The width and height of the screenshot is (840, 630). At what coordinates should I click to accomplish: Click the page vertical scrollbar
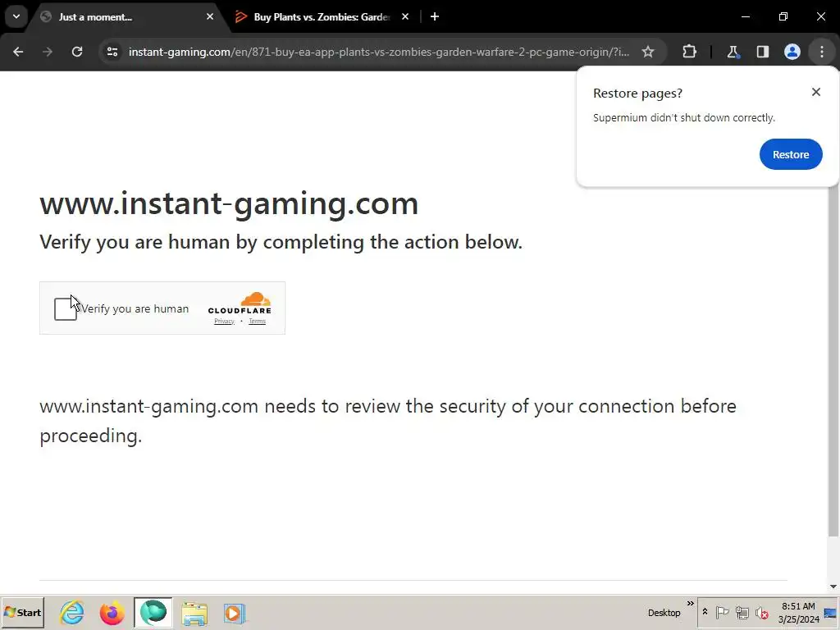point(833,362)
